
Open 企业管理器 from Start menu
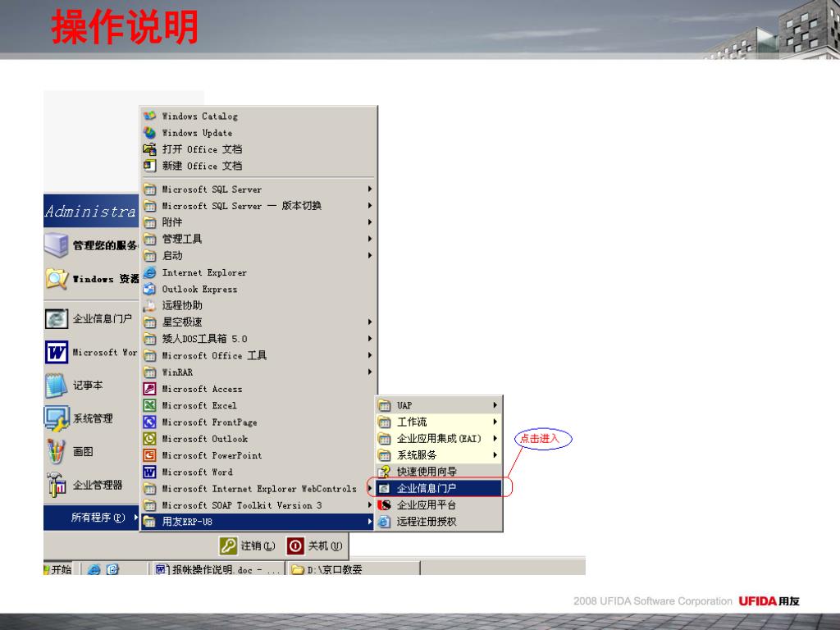point(91,485)
